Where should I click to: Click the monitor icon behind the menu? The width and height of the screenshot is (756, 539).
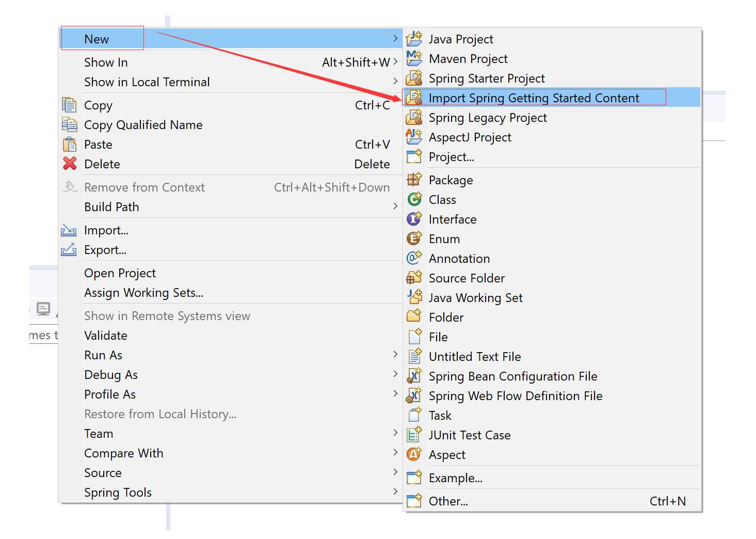coord(43,309)
